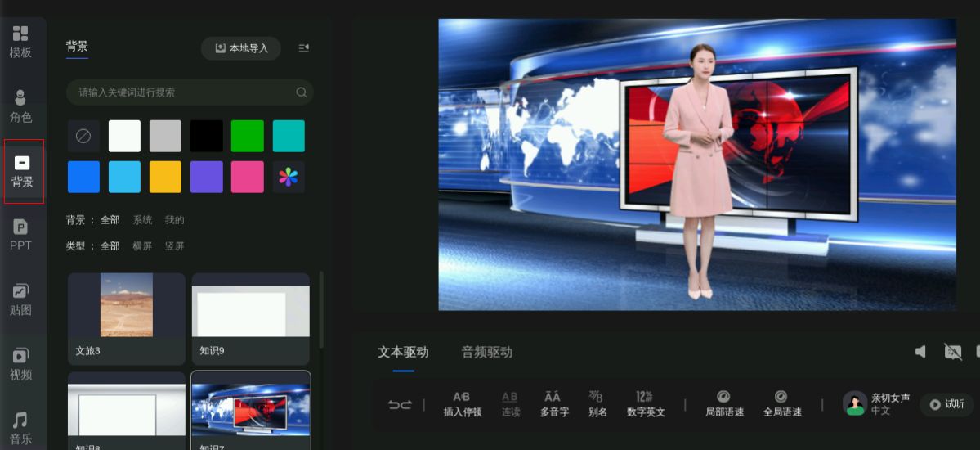Collapse the background panel using the top-right icon

point(304,48)
